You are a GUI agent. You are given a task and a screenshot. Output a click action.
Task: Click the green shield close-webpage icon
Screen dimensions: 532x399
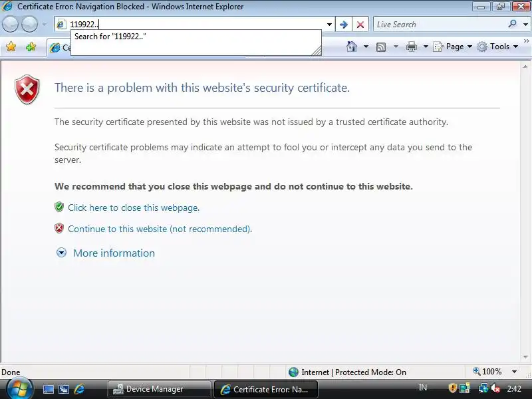(x=59, y=207)
